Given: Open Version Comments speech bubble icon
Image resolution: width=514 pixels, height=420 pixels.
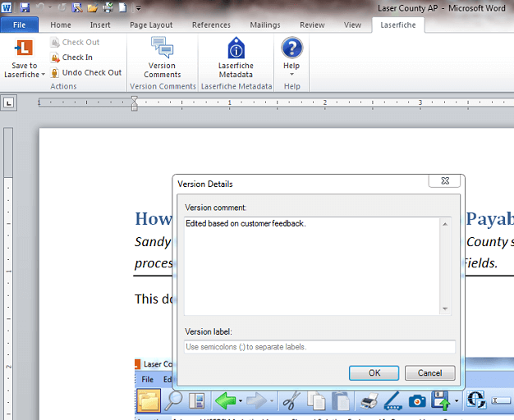Looking at the screenshot, I should (x=163, y=47).
